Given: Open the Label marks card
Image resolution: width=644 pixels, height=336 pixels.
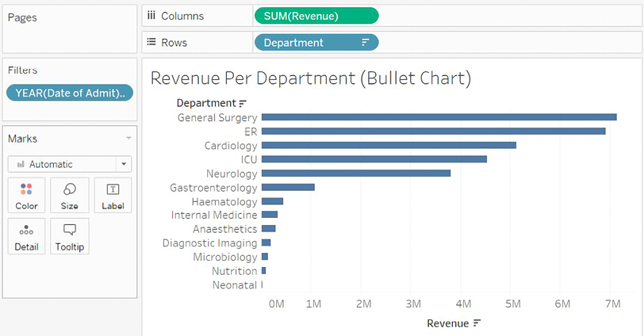Looking at the screenshot, I should coord(113,195).
